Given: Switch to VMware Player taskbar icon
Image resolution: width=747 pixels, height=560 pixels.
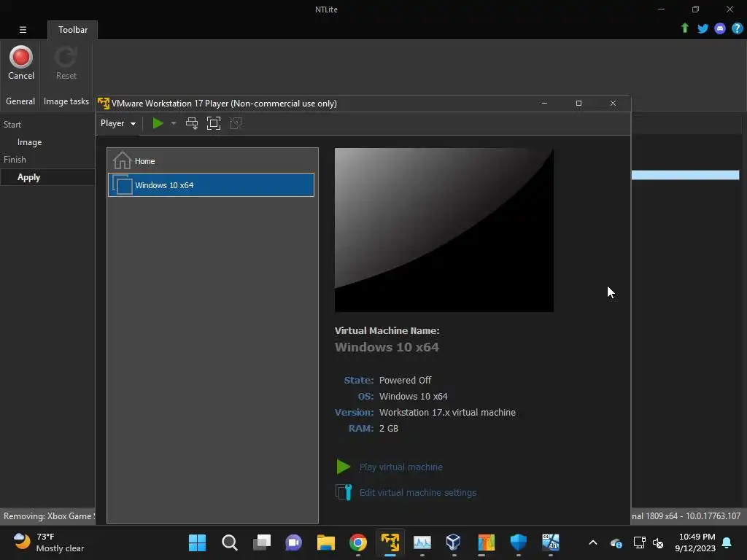Looking at the screenshot, I should click(390, 542).
